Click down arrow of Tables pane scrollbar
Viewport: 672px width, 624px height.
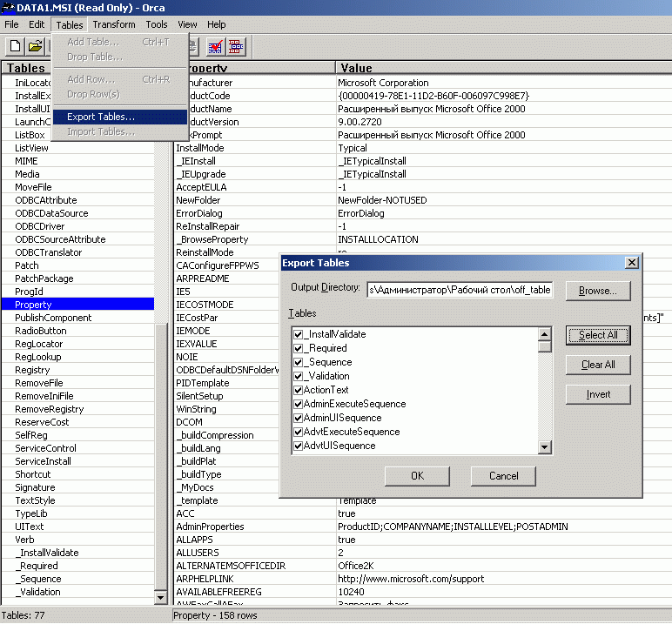tap(161, 597)
